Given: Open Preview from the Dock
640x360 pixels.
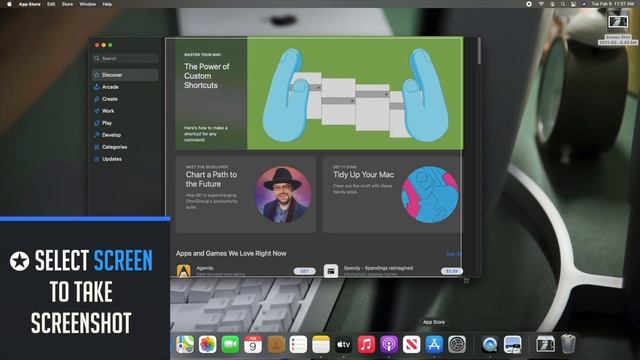Looking at the screenshot, I should click(x=512, y=344).
